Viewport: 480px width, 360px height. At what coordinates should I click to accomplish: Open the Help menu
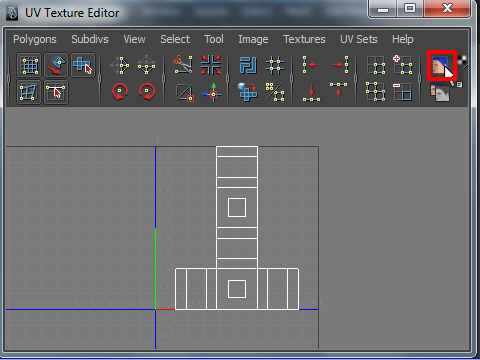[x=403, y=39]
